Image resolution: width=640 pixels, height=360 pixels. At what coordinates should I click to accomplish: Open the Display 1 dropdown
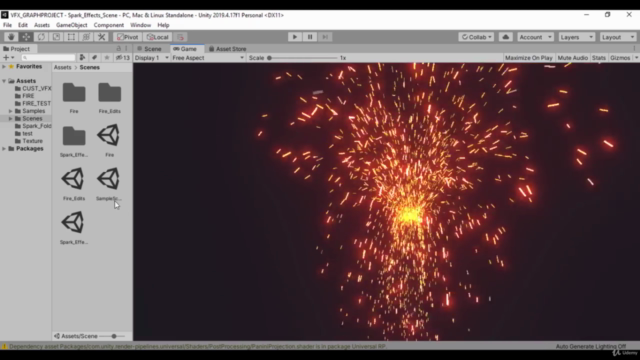(x=151, y=58)
